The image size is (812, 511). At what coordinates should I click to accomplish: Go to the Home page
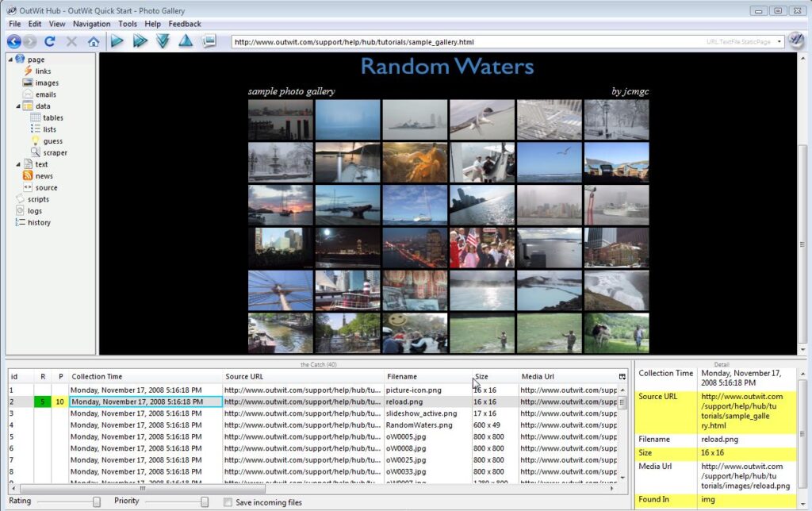94,41
